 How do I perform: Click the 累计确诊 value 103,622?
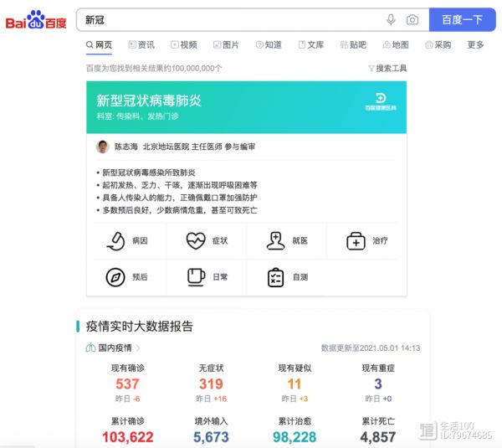128,437
